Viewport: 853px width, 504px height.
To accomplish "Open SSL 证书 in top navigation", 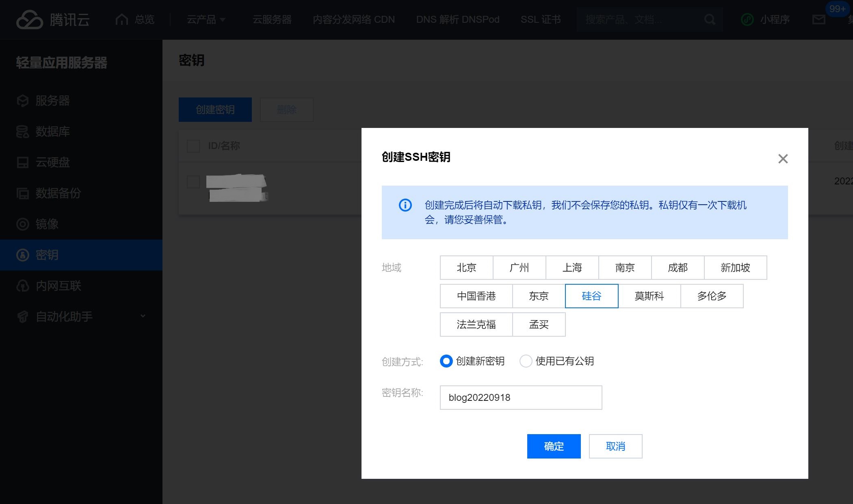I will pos(541,19).
